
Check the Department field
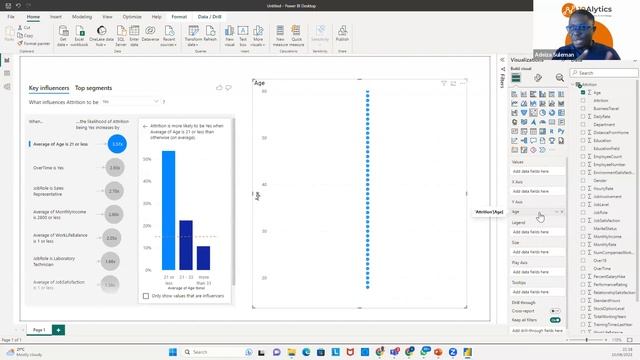[x=583, y=124]
